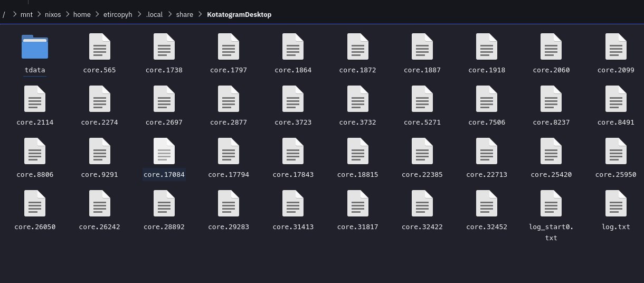Select the core.2697 file icon

pos(164,99)
